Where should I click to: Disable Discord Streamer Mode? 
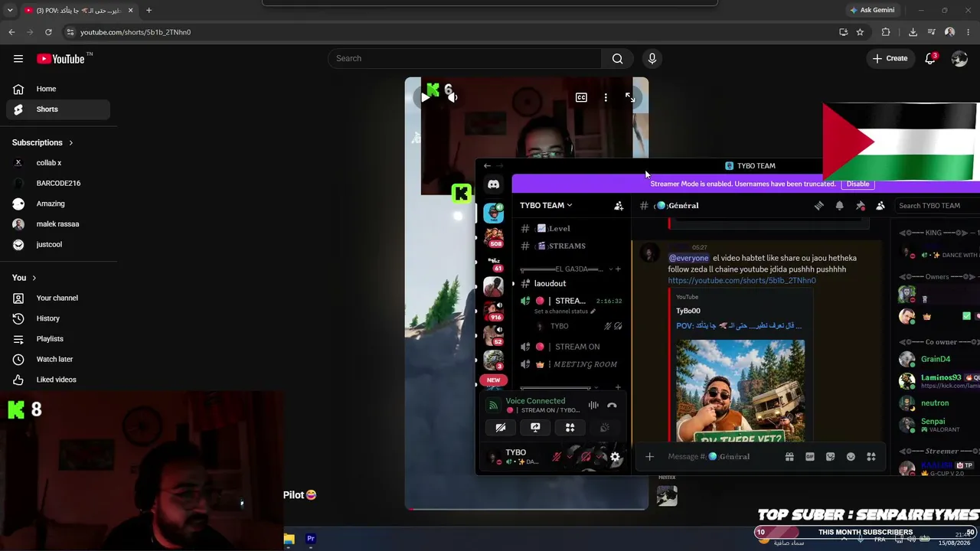coord(857,184)
